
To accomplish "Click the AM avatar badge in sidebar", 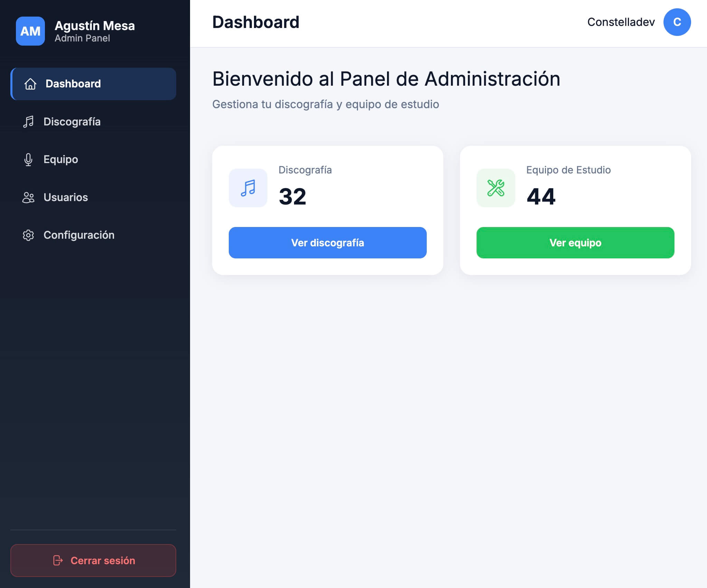I will click(30, 31).
